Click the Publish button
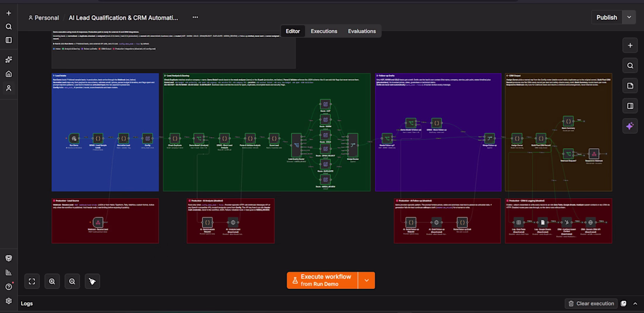This screenshot has height=313, width=644. (x=607, y=17)
